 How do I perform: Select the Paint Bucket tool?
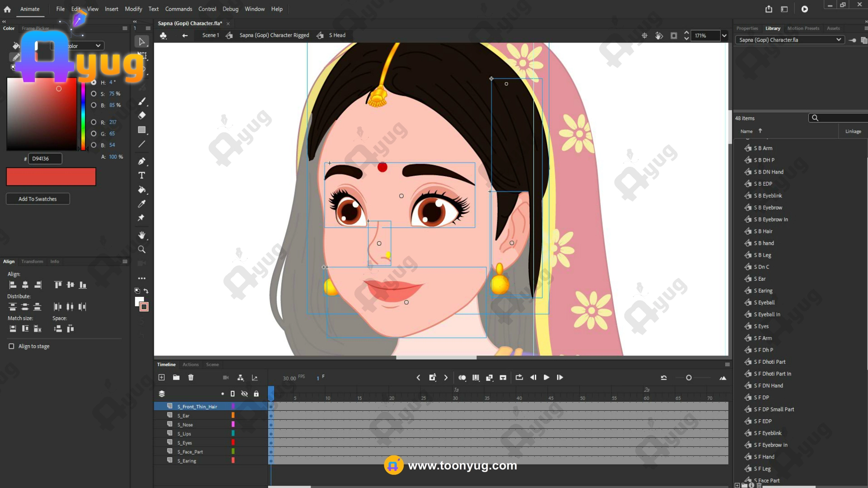click(x=142, y=190)
